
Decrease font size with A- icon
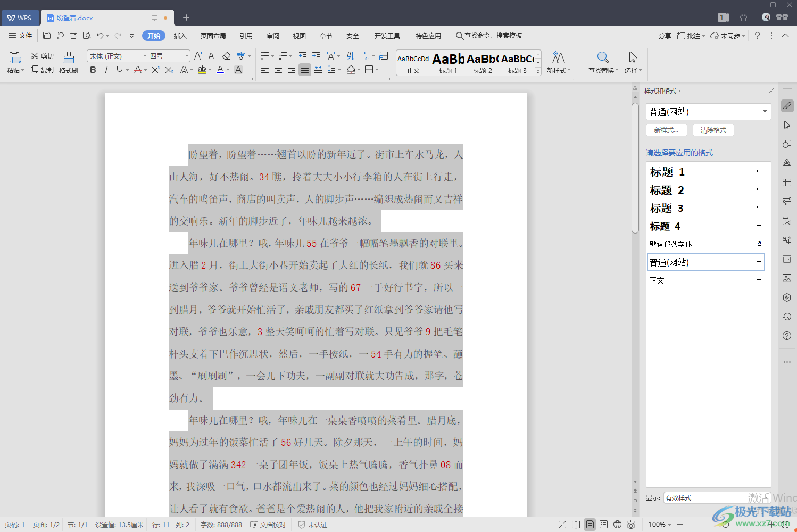pos(212,56)
